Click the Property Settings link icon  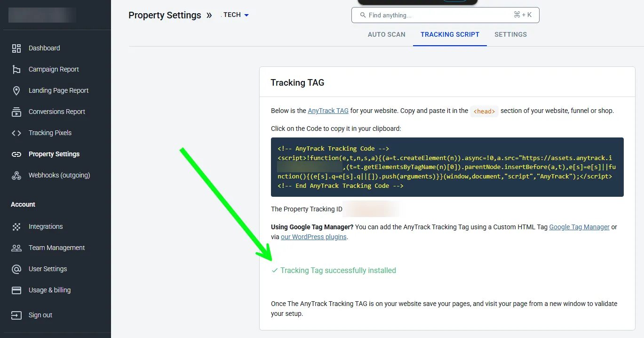[x=16, y=154]
